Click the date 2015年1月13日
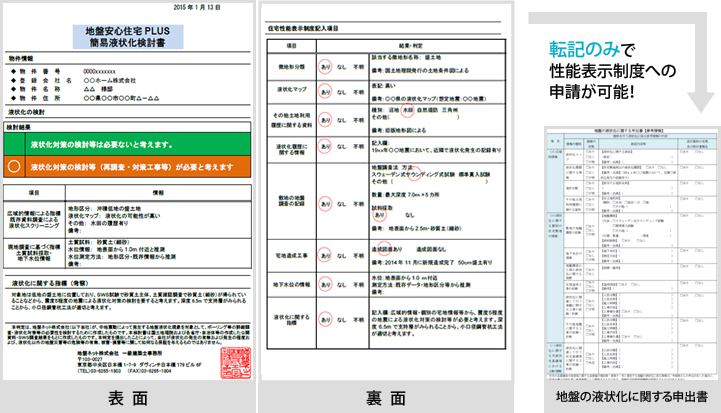This screenshot has height=413, width=721. point(197,7)
